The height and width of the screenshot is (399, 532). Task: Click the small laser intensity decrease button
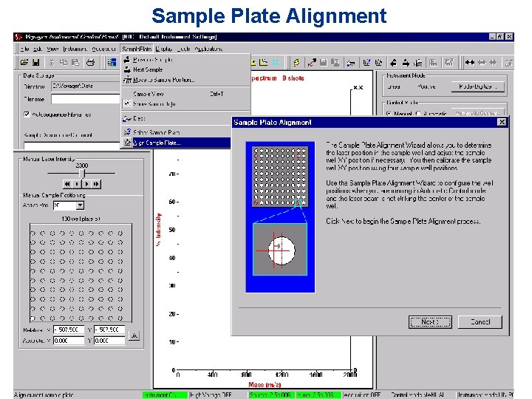point(77,184)
